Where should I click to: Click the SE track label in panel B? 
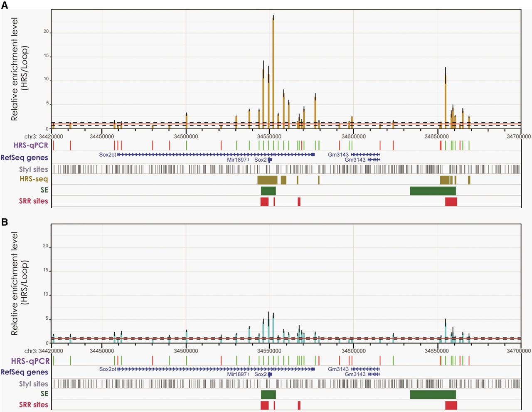pyautogui.click(x=44, y=394)
